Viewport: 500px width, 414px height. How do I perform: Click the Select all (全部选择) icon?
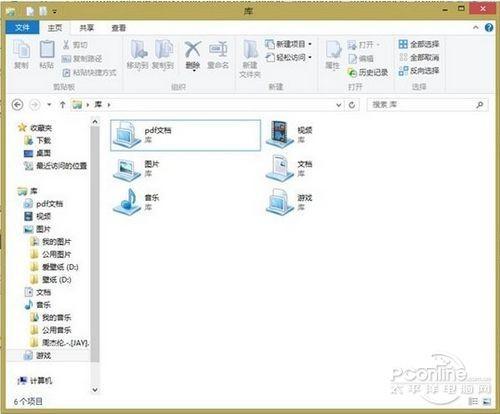point(403,44)
